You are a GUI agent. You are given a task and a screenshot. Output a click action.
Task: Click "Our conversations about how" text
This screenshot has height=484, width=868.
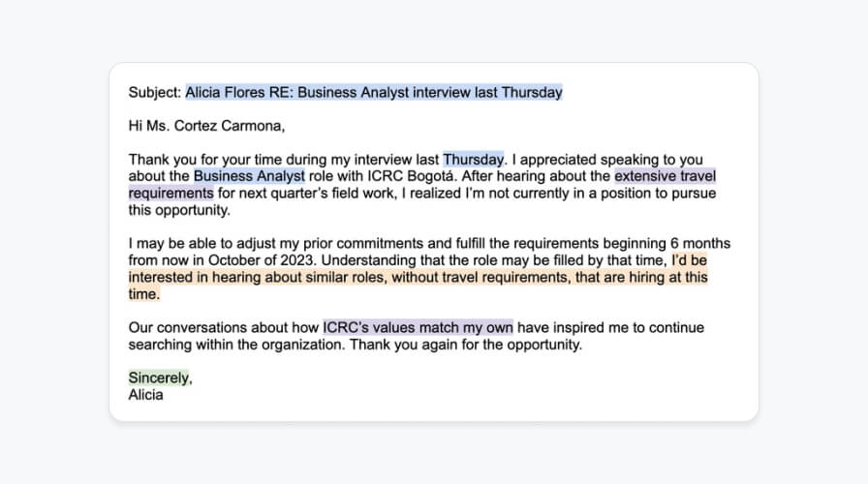coord(224,328)
